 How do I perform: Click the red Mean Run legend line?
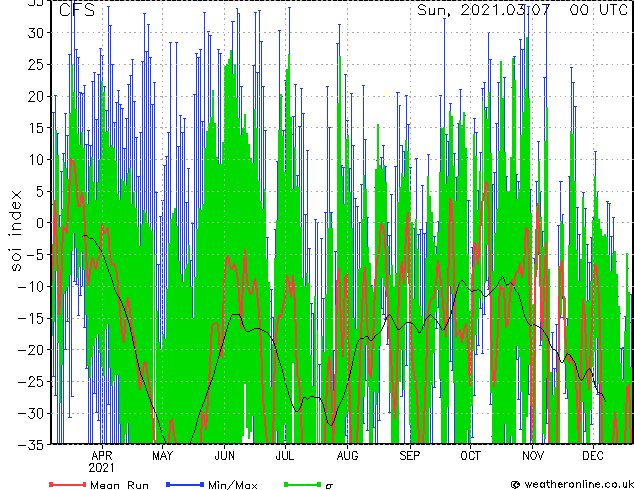(68, 484)
